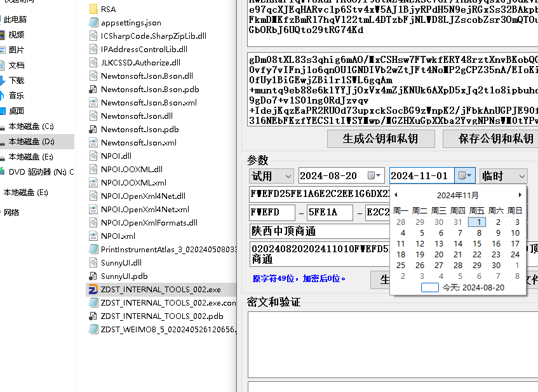This screenshot has width=538, height=392.
Task: Select 网络 in the navigation pane
Action: (11, 212)
